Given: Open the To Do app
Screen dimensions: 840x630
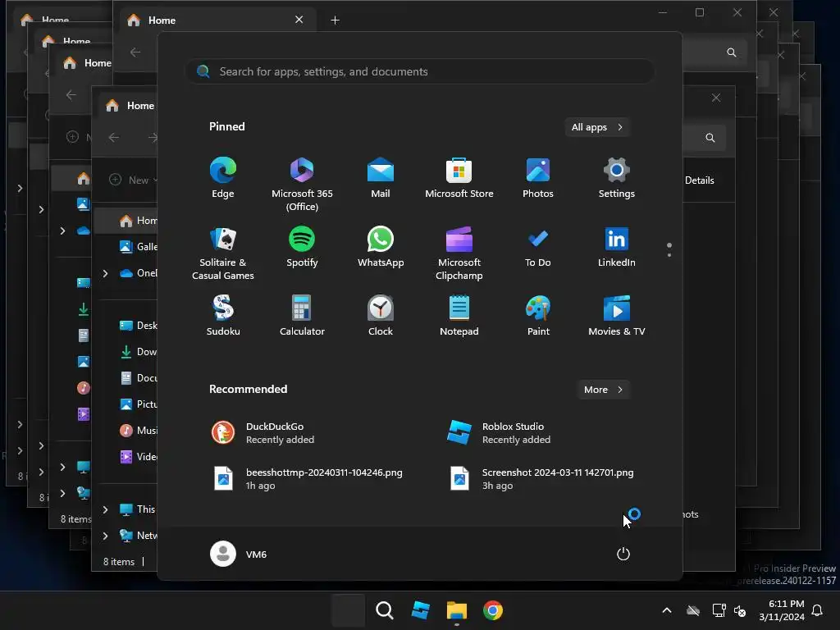Looking at the screenshot, I should click(538, 248).
